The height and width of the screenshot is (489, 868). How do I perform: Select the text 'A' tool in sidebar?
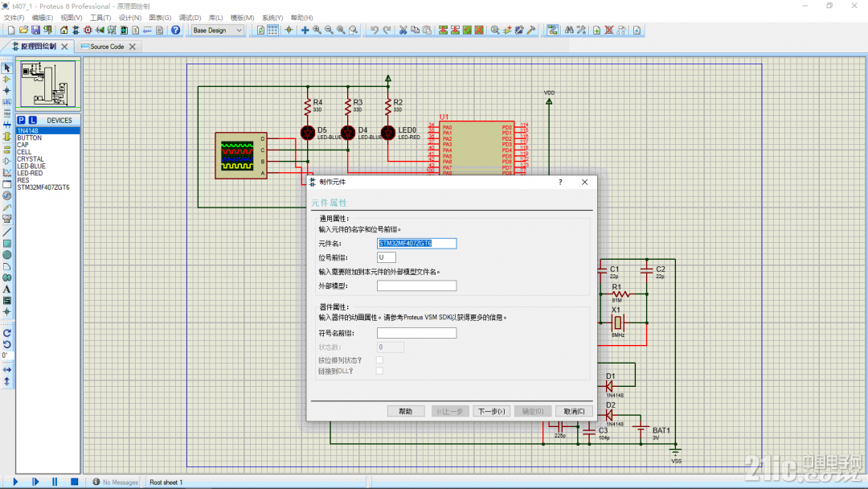point(6,289)
